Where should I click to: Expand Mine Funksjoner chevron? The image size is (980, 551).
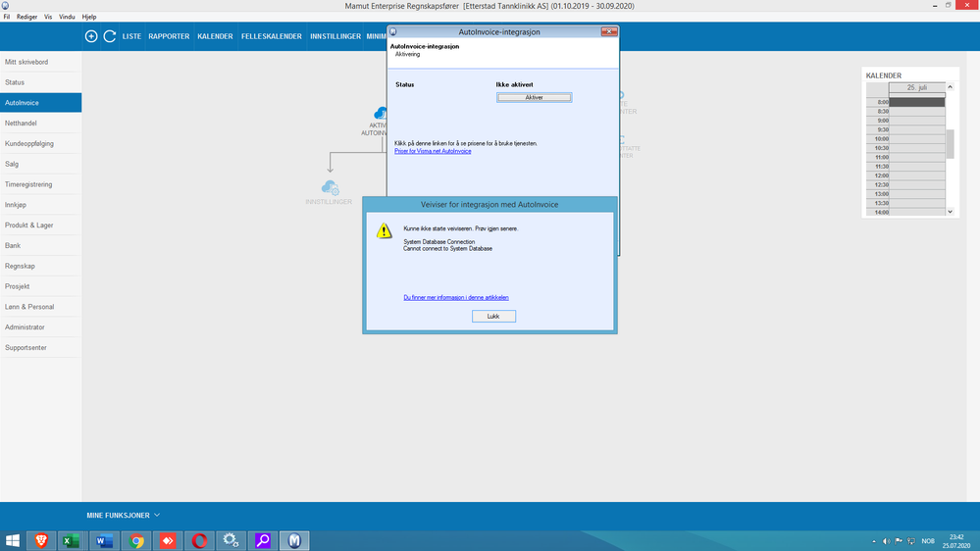click(x=157, y=516)
